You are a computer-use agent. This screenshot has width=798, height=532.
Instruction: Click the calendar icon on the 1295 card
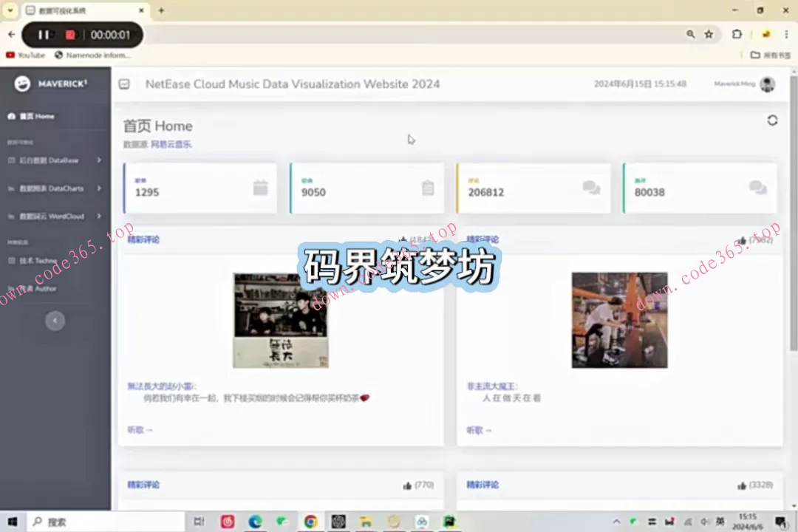pos(262,188)
